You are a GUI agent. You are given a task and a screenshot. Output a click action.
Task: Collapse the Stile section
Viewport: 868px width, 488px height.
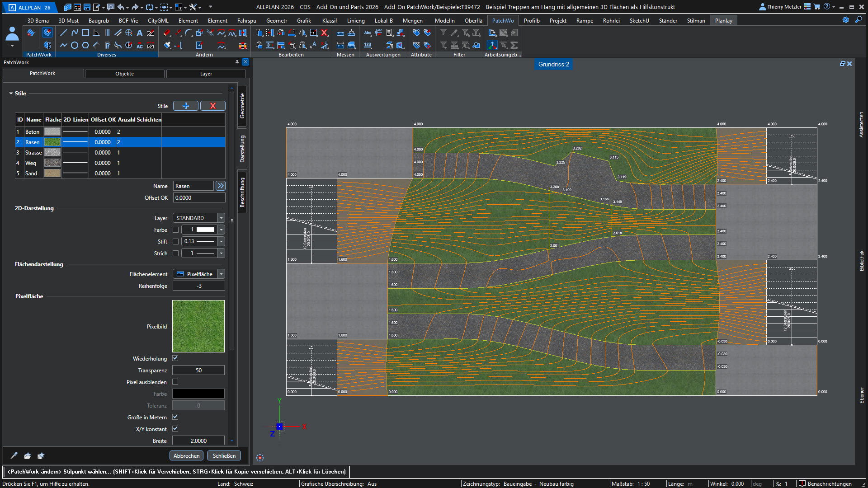click(x=11, y=94)
